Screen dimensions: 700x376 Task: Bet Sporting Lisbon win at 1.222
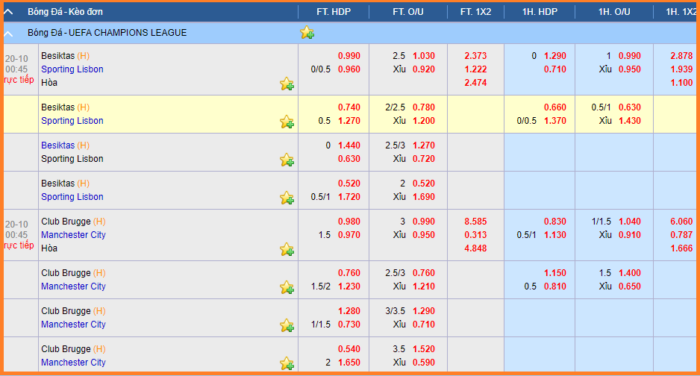[x=475, y=69]
